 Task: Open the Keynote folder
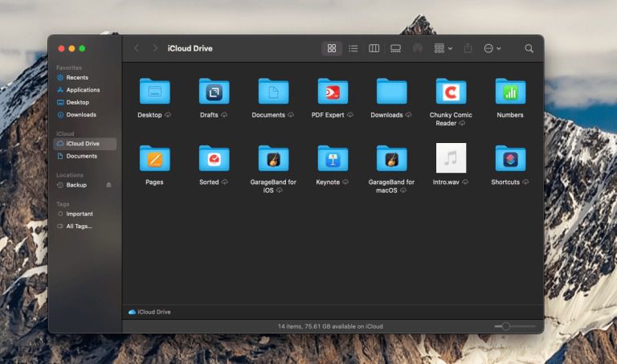333,159
